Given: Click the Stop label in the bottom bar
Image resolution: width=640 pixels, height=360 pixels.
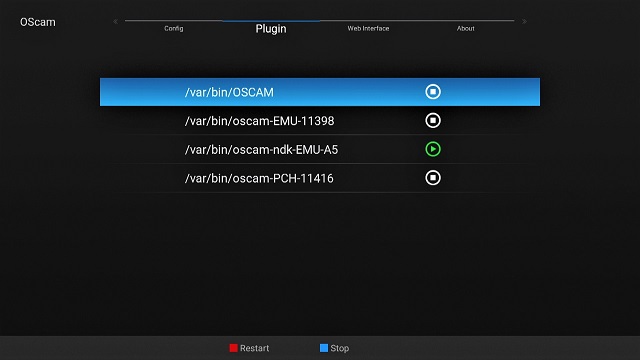Looking at the screenshot, I should click(340, 348).
